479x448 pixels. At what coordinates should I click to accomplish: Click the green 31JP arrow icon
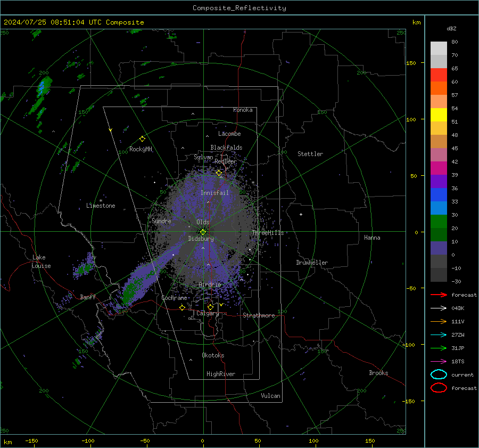[439, 348]
